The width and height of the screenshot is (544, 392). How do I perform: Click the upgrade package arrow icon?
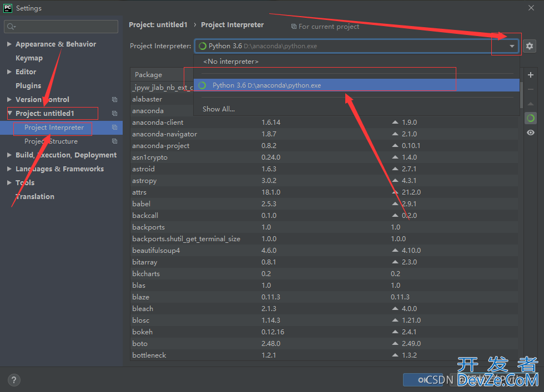[x=531, y=104]
